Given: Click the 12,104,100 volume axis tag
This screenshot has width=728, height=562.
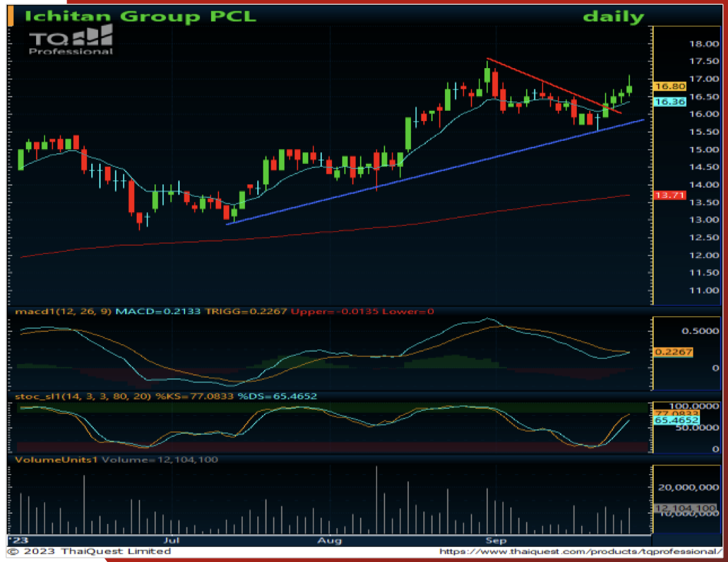Looking at the screenshot, I should click(685, 508).
